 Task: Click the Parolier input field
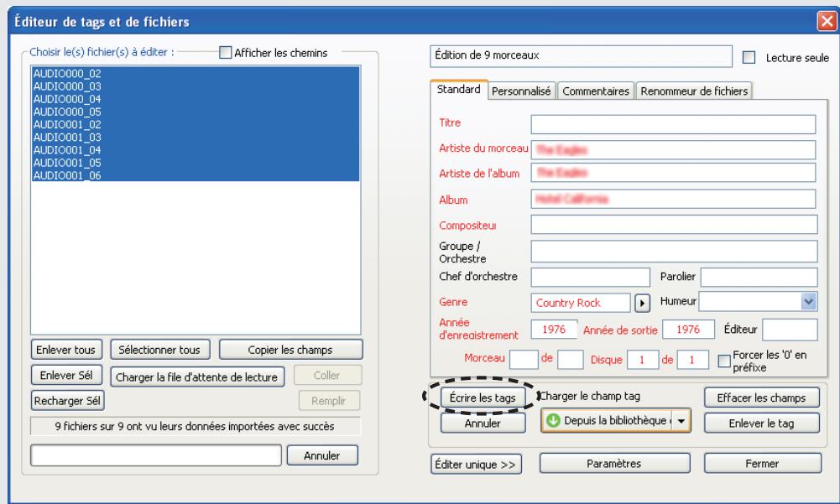759,277
